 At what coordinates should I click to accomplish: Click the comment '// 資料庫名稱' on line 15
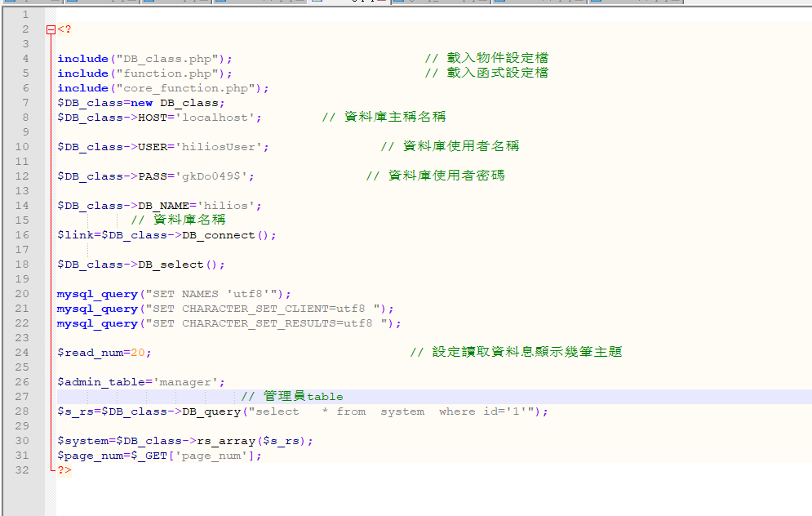[x=178, y=220]
